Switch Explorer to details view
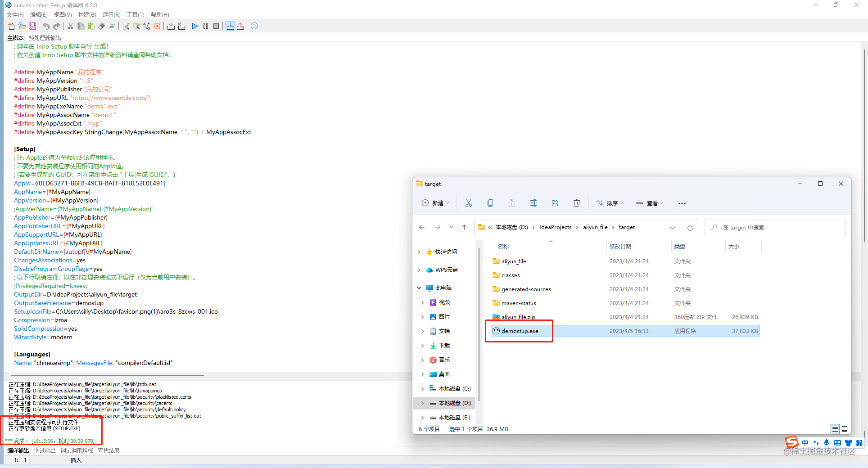This screenshot has width=868, height=468. (x=835, y=429)
